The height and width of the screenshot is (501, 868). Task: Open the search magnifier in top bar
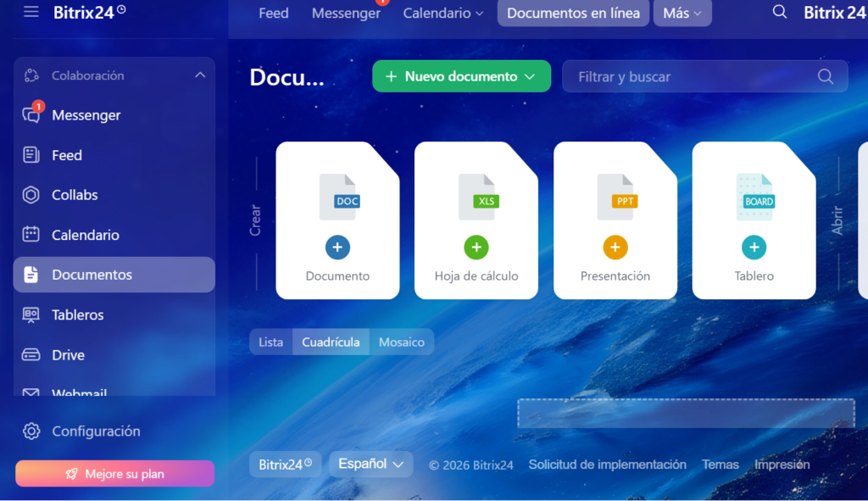[780, 13]
